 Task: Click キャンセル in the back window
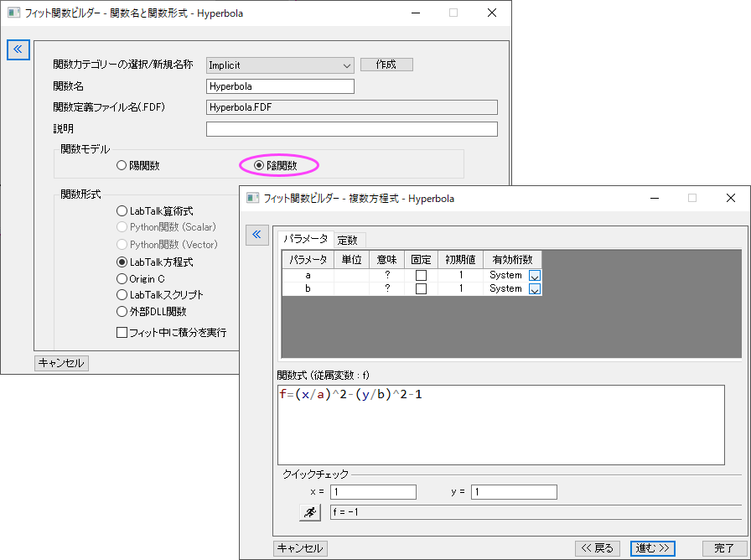click(x=61, y=363)
